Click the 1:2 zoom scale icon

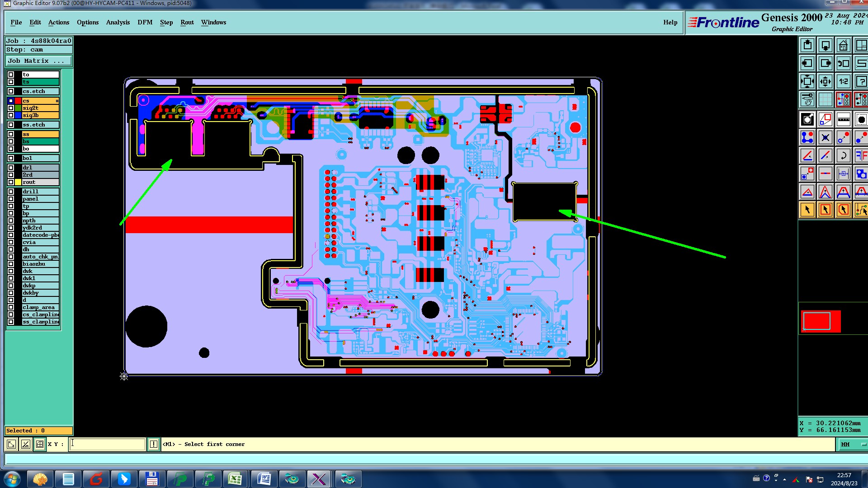tap(843, 82)
